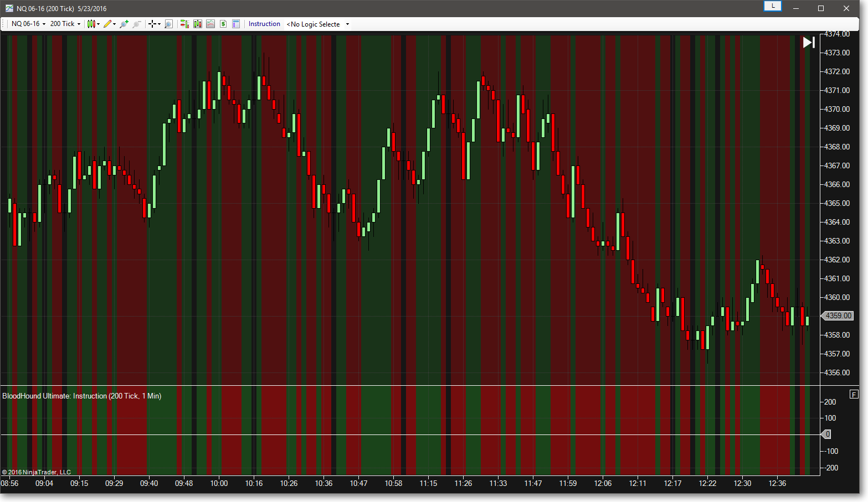Click the 4359.00 current price marker
This screenshot has height=502, width=868.
837,315
